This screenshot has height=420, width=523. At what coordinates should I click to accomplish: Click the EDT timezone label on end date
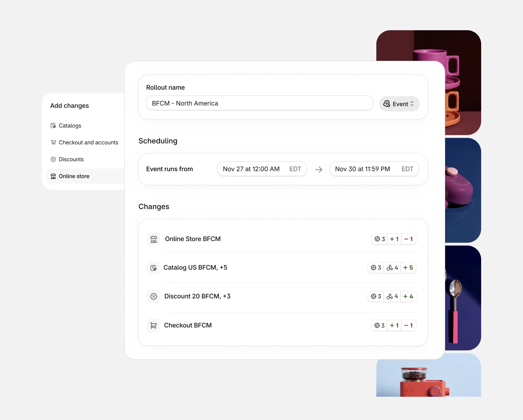[408, 169]
